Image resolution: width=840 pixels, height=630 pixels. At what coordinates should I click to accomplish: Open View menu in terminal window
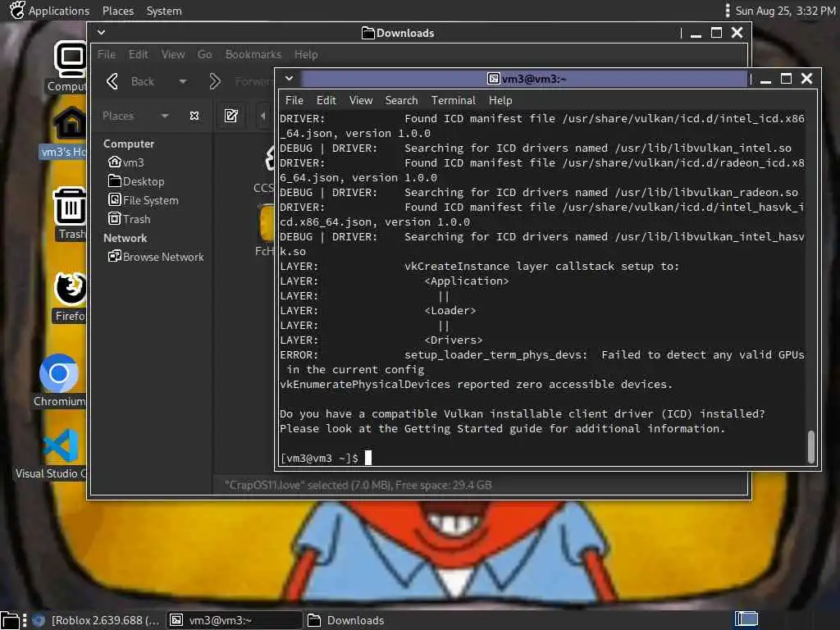click(361, 100)
